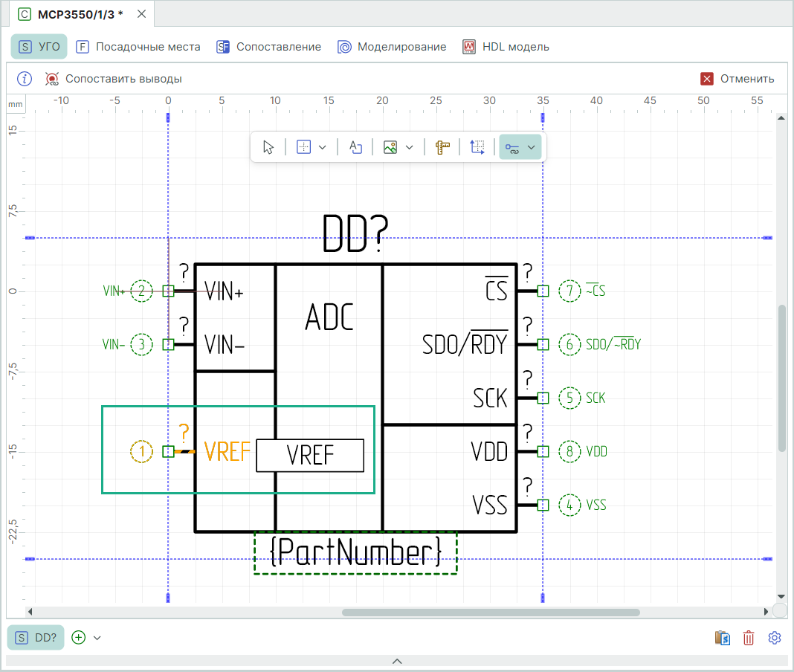Open the HDL модель tab

click(506, 47)
